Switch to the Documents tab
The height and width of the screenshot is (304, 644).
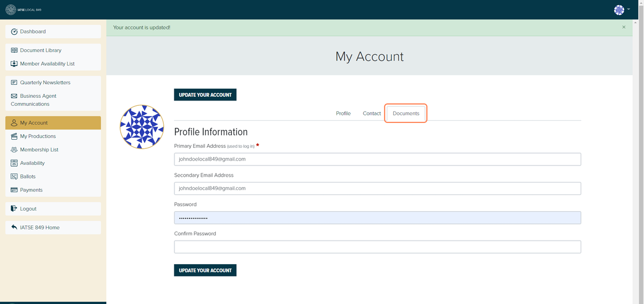coord(406,113)
